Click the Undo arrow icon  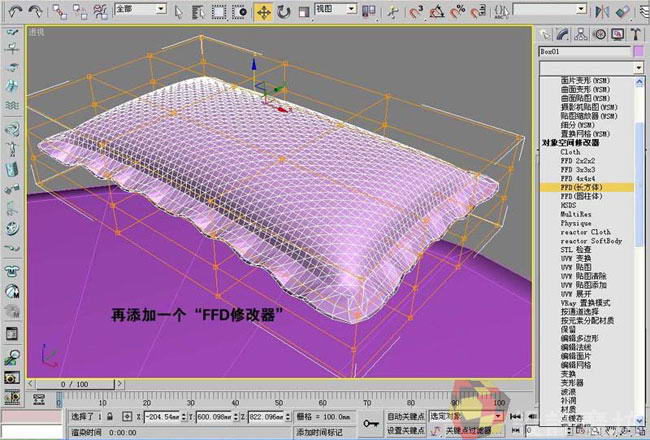(15, 11)
